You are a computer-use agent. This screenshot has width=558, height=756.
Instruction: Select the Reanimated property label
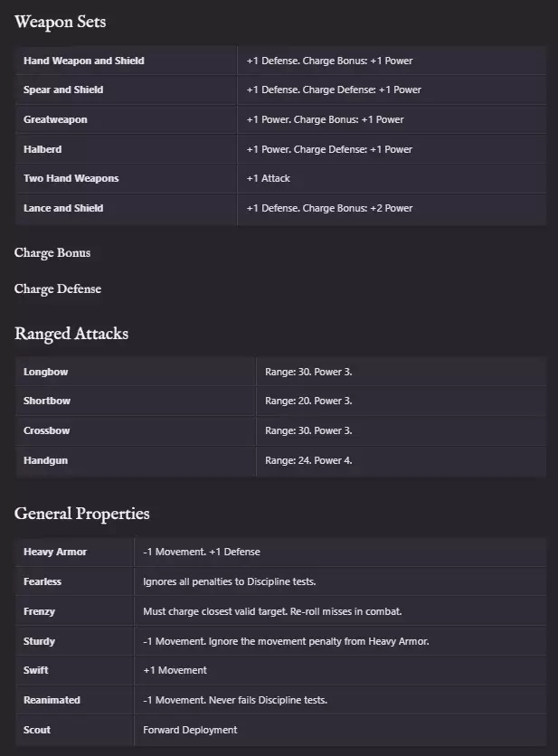click(52, 700)
